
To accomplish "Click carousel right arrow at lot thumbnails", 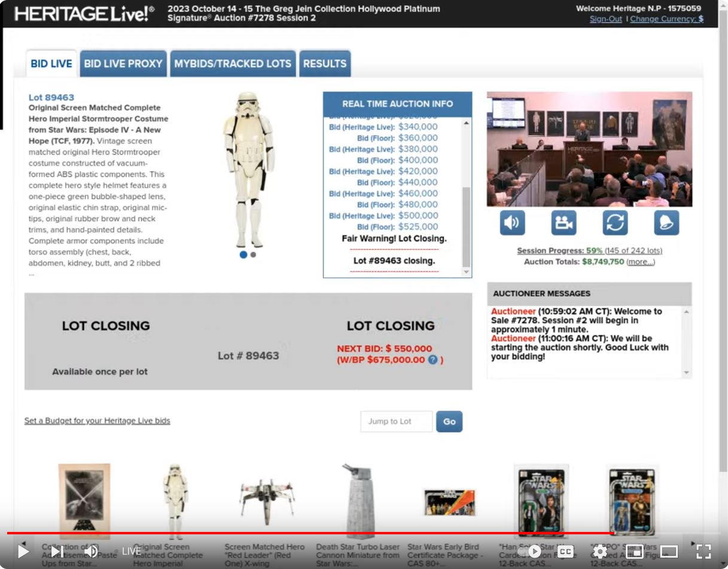I will pos(693,544).
